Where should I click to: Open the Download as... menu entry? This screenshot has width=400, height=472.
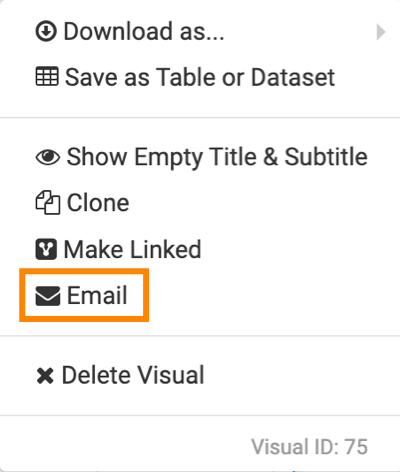tap(200, 32)
